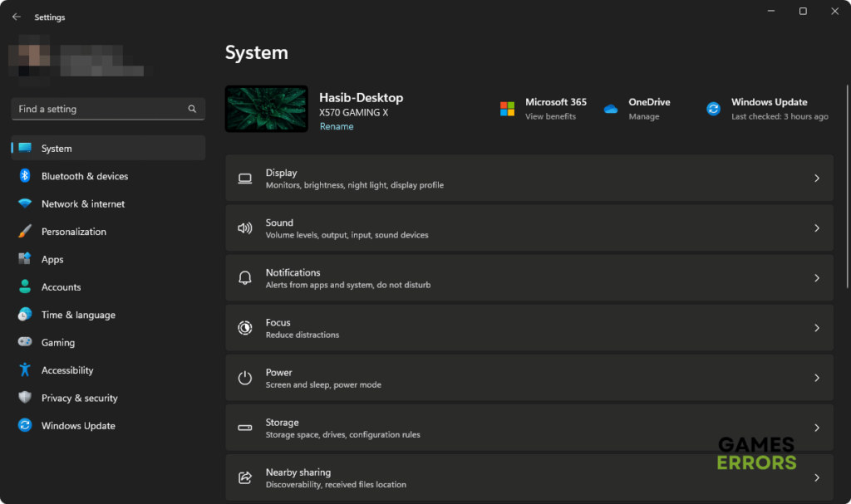Click the back arrow at top left

point(15,16)
